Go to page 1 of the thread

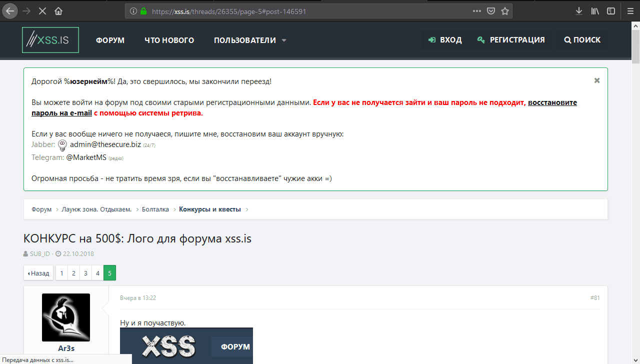tap(61, 273)
